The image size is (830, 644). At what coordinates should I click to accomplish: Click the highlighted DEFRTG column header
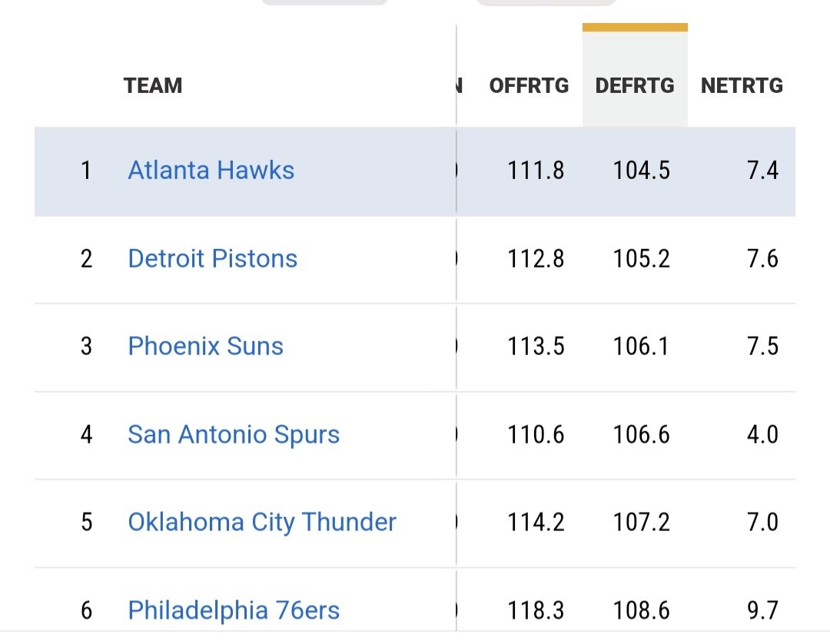click(635, 85)
